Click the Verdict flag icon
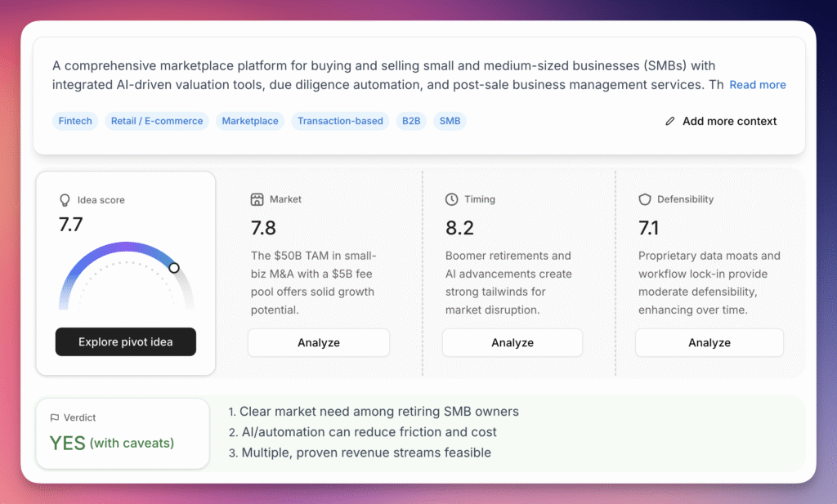This screenshot has height=504, width=837. point(55,417)
